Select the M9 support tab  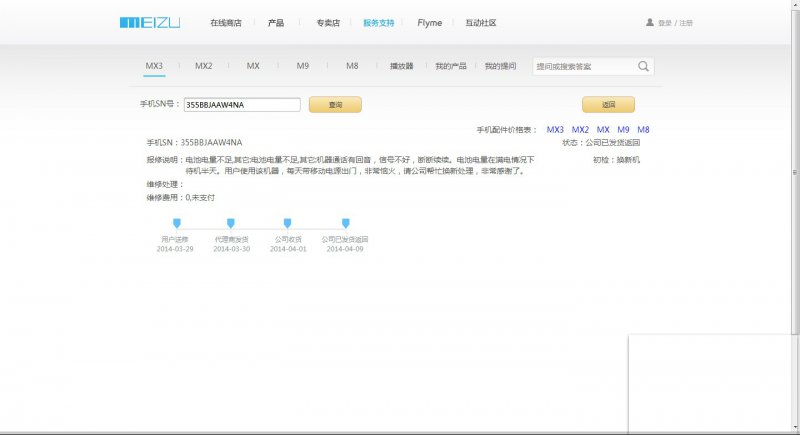(303, 66)
